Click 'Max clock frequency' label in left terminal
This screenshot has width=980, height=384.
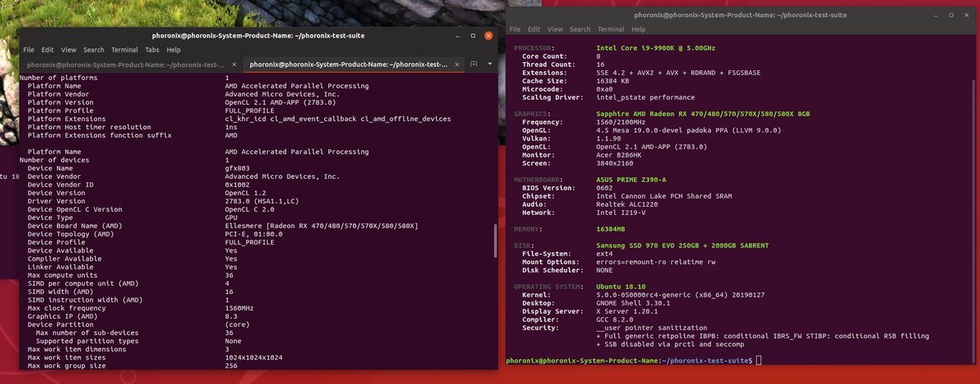(67, 308)
